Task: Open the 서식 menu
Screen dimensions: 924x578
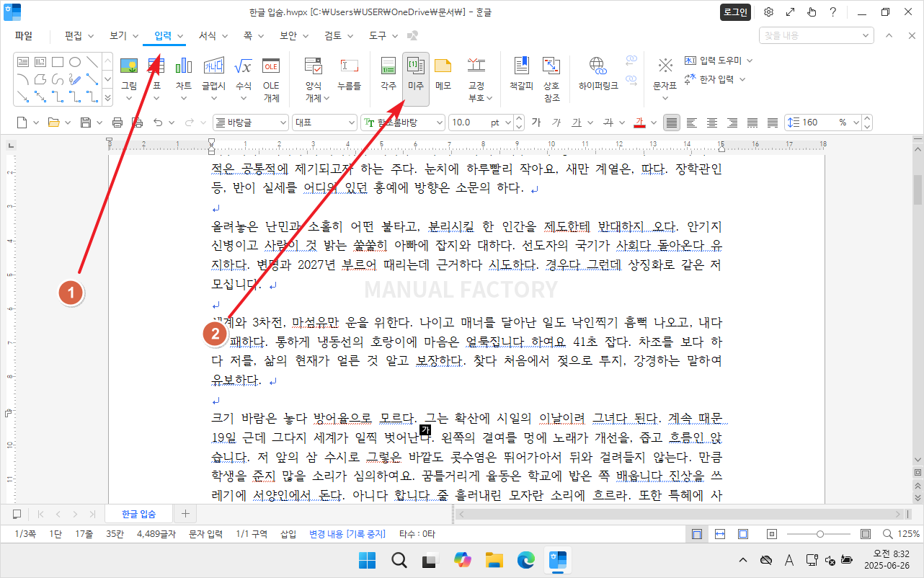Action: pyautogui.click(x=213, y=35)
